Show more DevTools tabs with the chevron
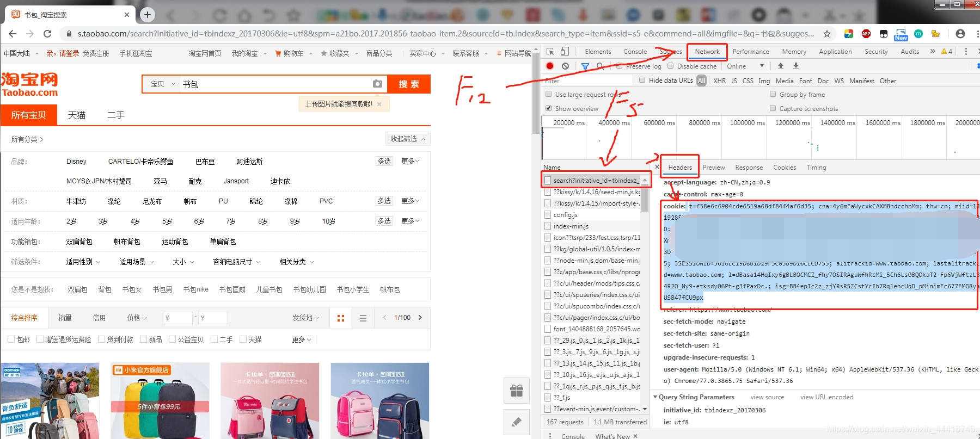This screenshot has width=980, height=439. click(x=933, y=52)
